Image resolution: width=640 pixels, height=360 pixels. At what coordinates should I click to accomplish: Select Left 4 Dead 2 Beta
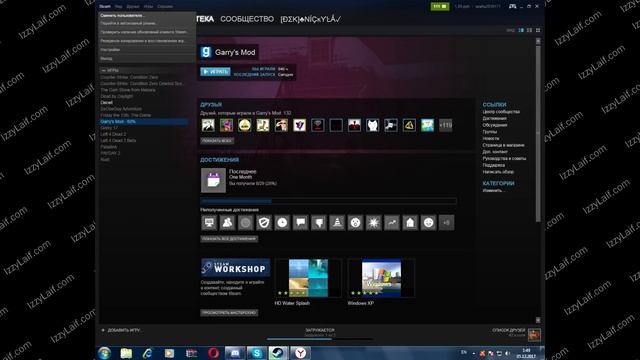click(x=118, y=140)
